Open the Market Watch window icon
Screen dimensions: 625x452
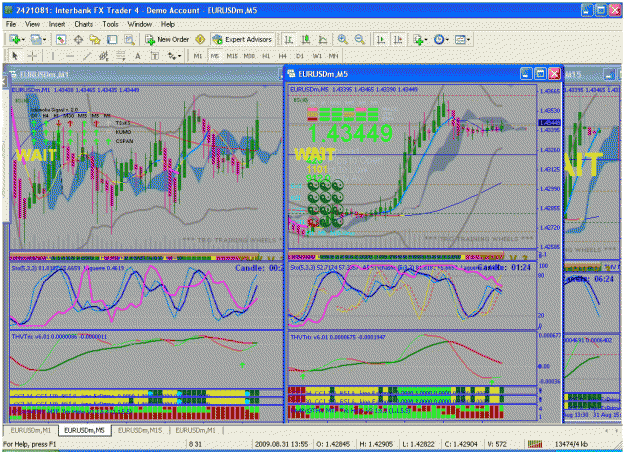pos(61,39)
